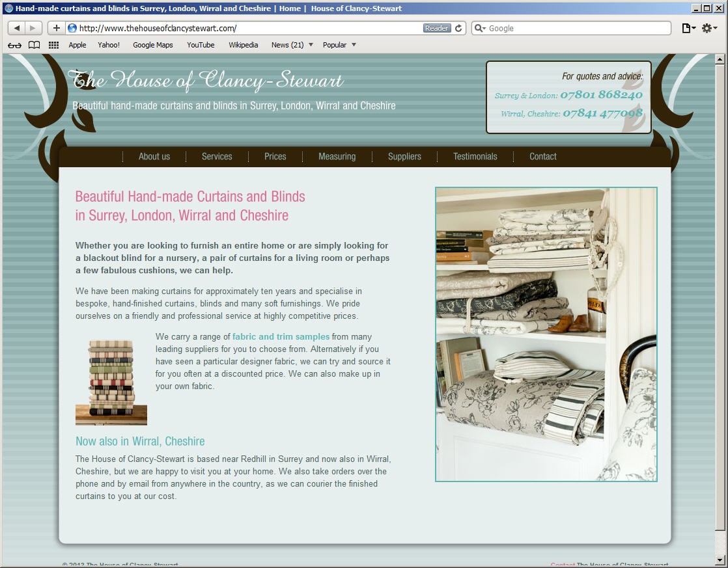Reload the page using refresh icon

pyautogui.click(x=458, y=29)
